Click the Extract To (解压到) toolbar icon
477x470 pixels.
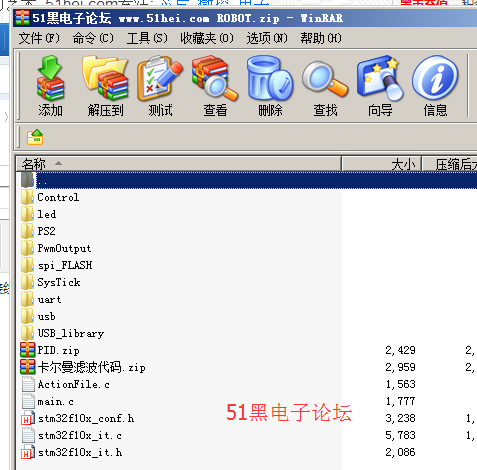pyautogui.click(x=105, y=79)
